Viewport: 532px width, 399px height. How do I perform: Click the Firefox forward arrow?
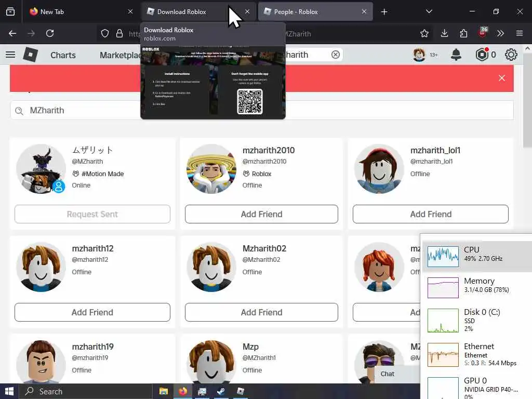[31, 33]
